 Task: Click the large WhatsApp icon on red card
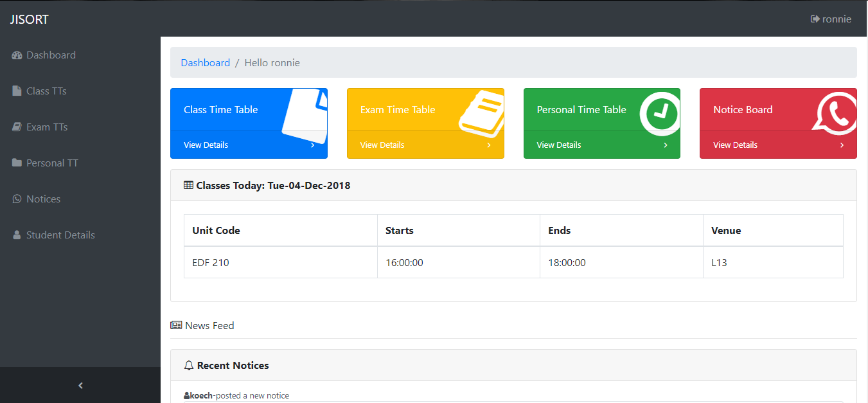pyautogui.click(x=837, y=114)
